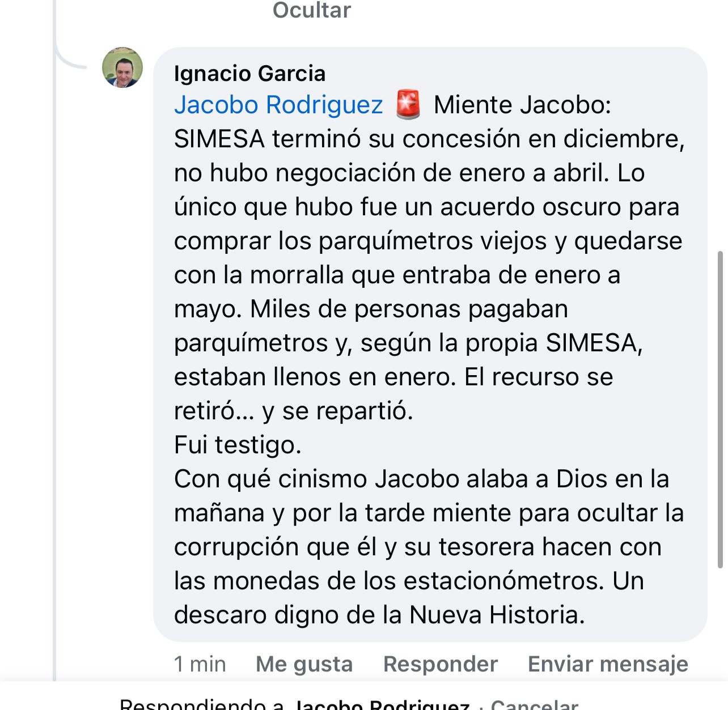Click Enviar mensaje below the comment
728x710 pixels.
608,664
